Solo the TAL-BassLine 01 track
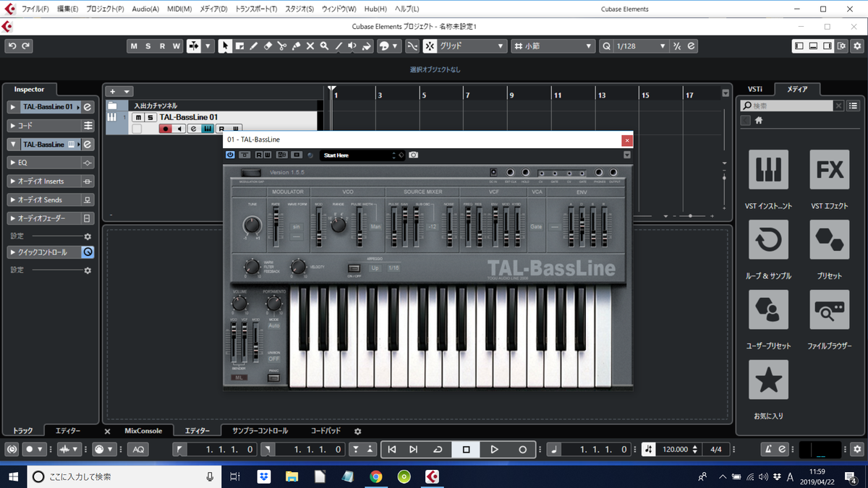Screen dimensions: 868x488 [150, 117]
